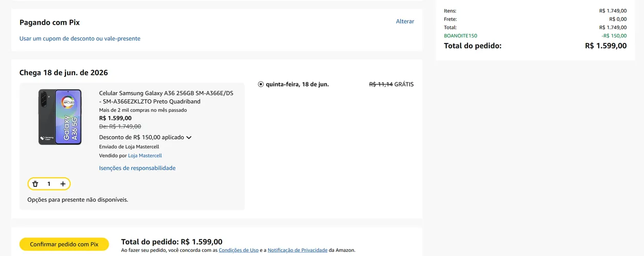Open Notificação de Privacidade link
644x256 pixels.
tap(297, 250)
